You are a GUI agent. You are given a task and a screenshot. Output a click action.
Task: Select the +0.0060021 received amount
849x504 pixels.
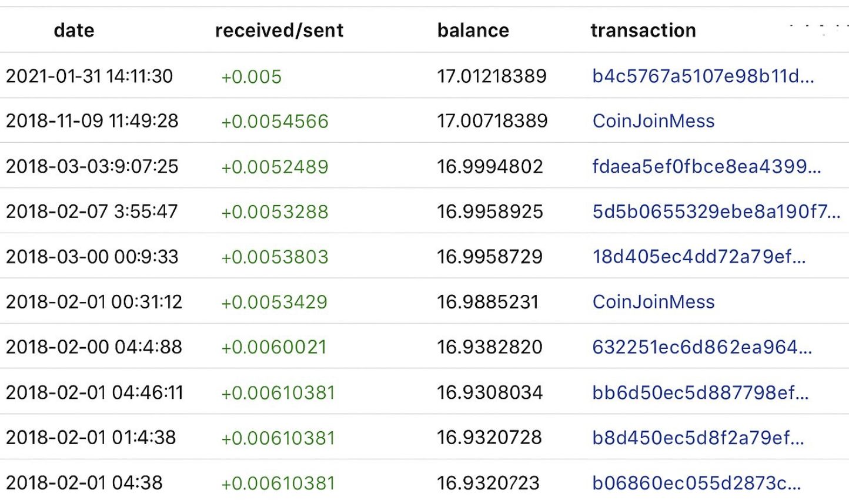coord(273,347)
